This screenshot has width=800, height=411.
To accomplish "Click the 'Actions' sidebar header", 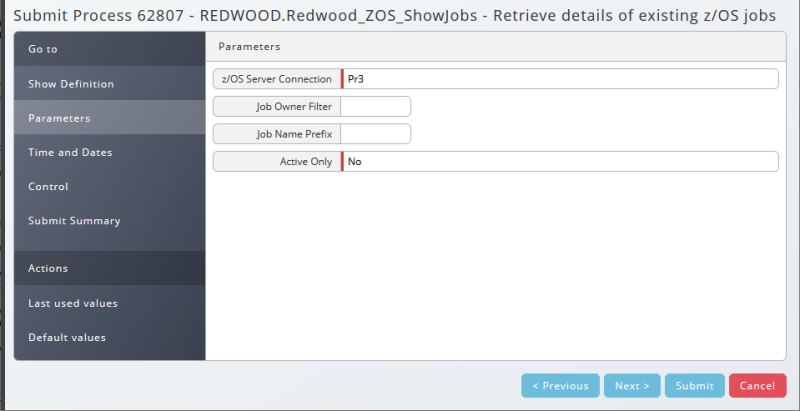I will click(110, 268).
